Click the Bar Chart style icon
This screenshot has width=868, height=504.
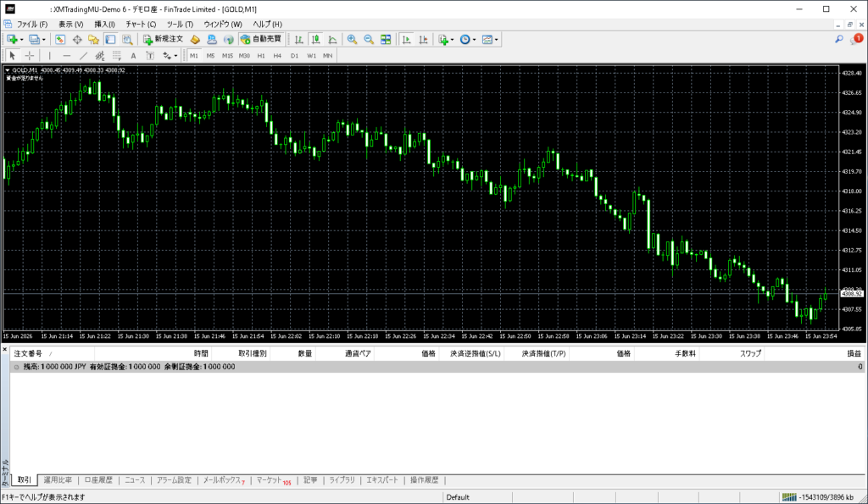point(299,39)
